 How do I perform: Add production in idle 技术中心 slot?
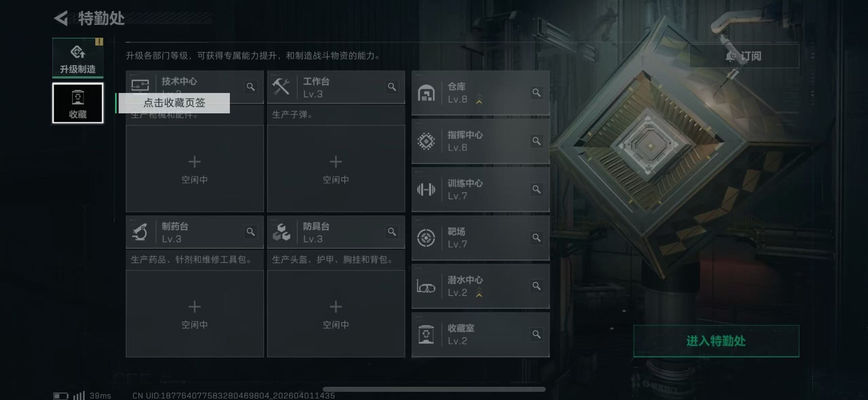[195, 169]
